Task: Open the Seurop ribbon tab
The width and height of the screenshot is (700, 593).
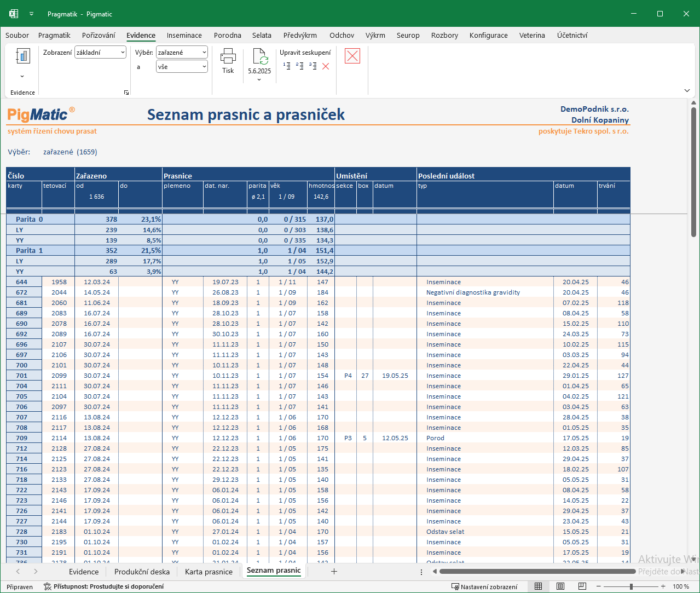Action: tap(408, 35)
